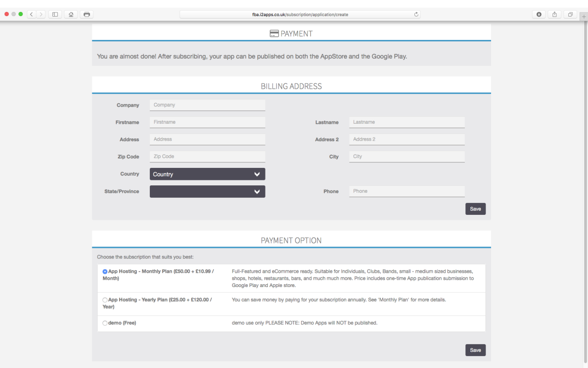Expand the State/Province dropdown
The width and height of the screenshot is (588, 368).
(x=207, y=192)
